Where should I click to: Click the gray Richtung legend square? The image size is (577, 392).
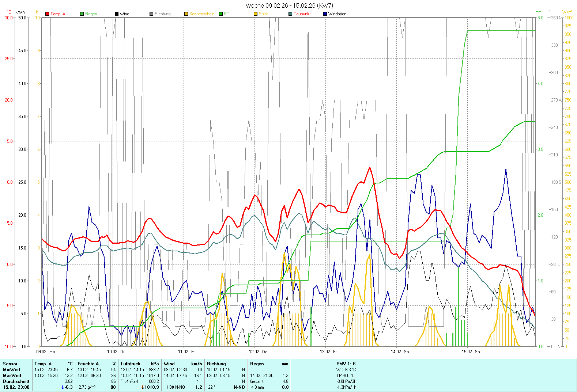coord(151,14)
